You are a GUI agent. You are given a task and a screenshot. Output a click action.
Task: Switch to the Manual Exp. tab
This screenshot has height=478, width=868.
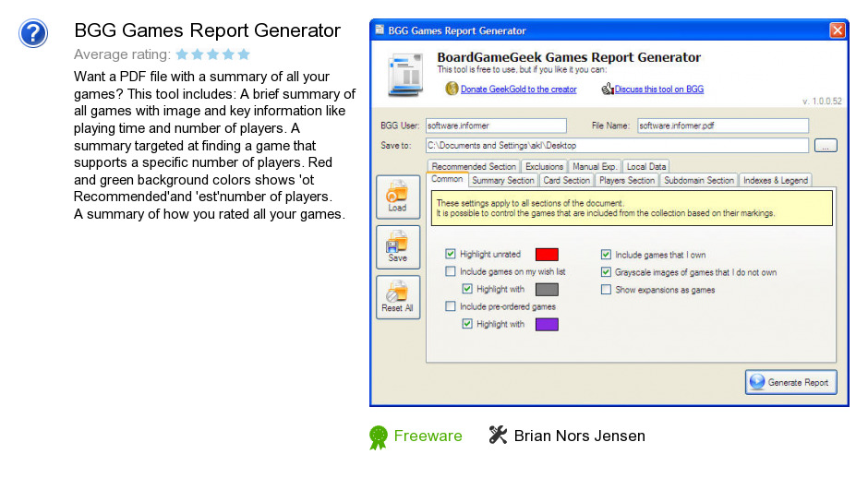[x=595, y=166]
